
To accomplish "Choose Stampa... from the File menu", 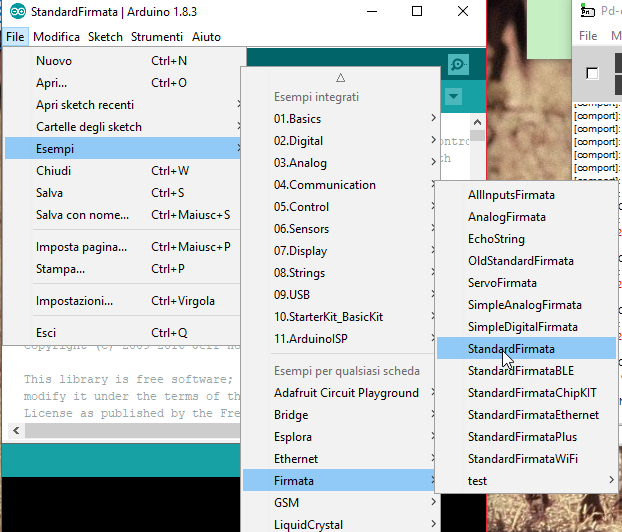I will click(x=123, y=269).
